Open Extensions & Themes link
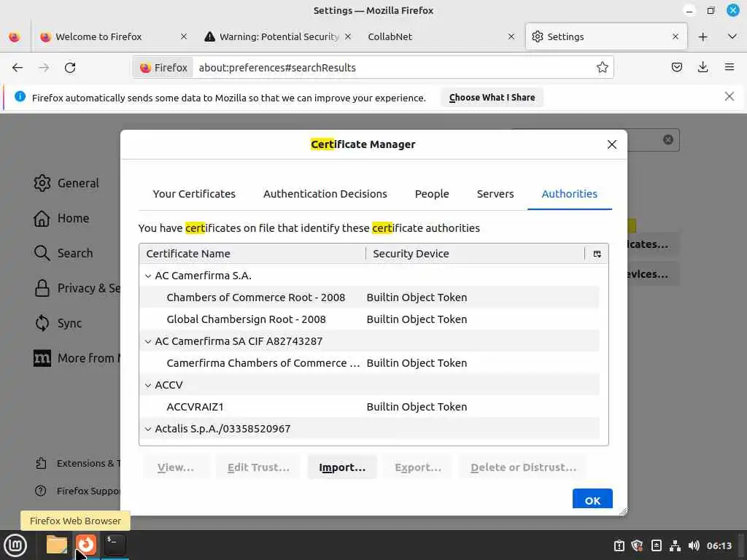The height and width of the screenshot is (560, 747). pyautogui.click(x=78, y=463)
